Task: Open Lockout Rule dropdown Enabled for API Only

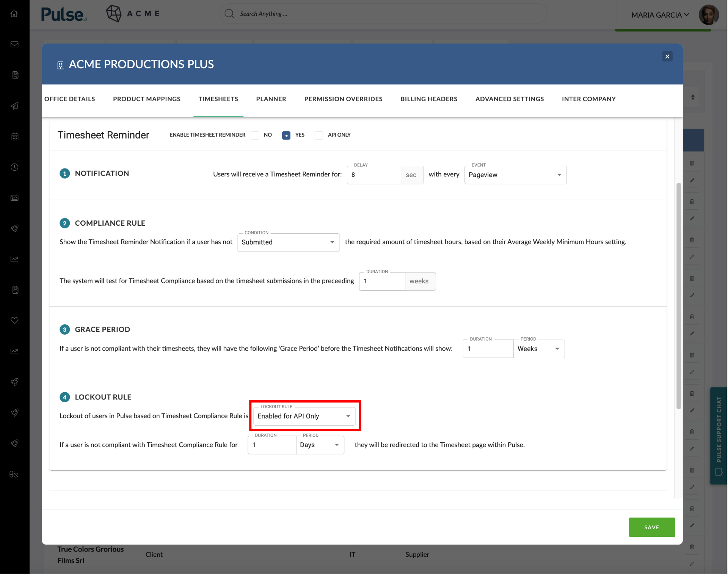Action: click(304, 416)
